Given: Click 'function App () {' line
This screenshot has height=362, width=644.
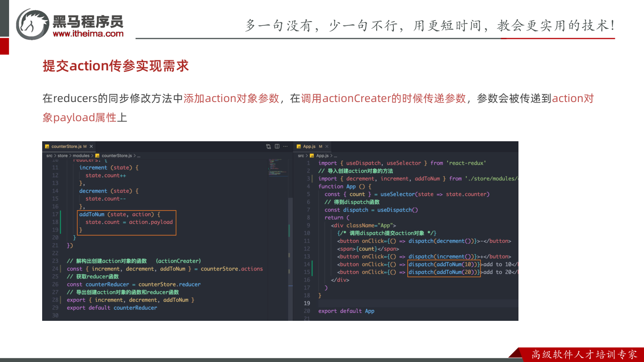Looking at the screenshot, I should (x=345, y=186).
